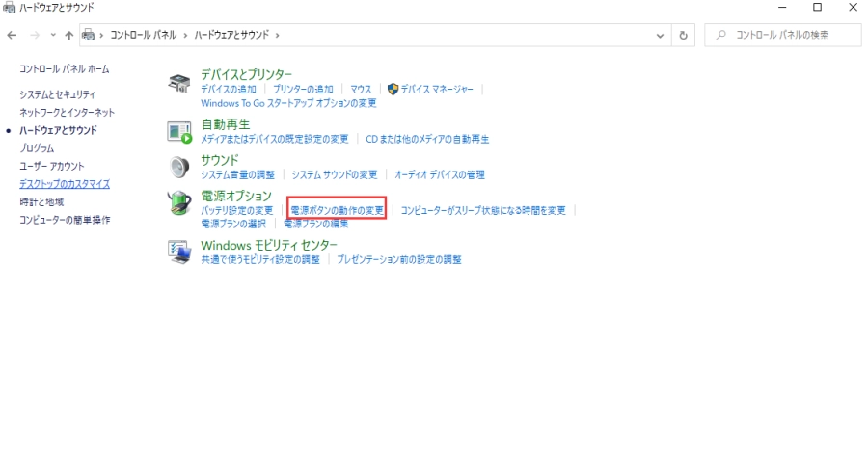
Task: Click the 自動再生 AutoPlay category icon
Action: click(x=179, y=132)
